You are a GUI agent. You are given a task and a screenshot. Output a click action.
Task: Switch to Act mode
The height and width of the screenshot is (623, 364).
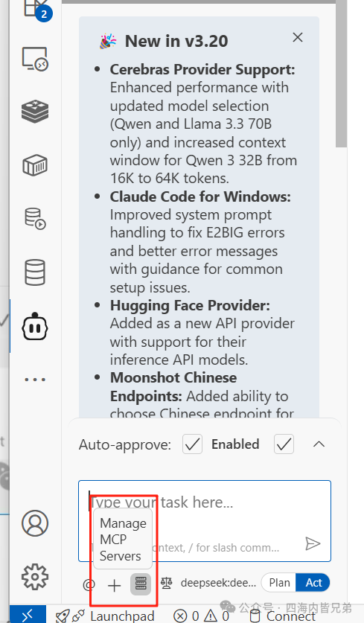click(313, 583)
